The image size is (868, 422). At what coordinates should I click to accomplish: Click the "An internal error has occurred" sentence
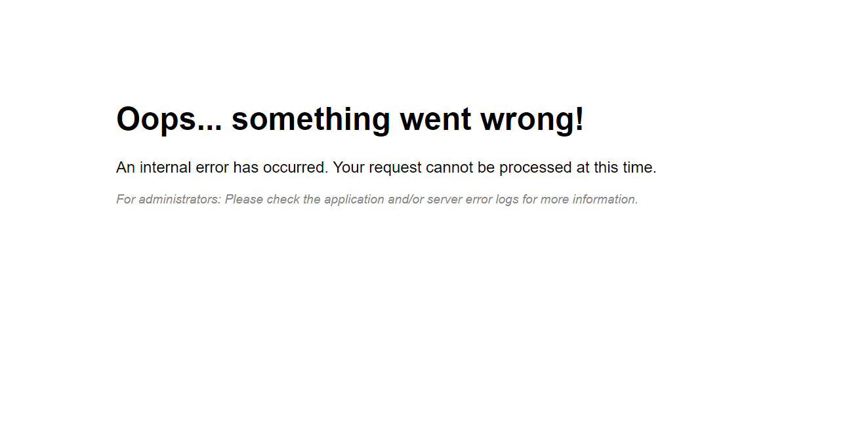[x=222, y=167]
